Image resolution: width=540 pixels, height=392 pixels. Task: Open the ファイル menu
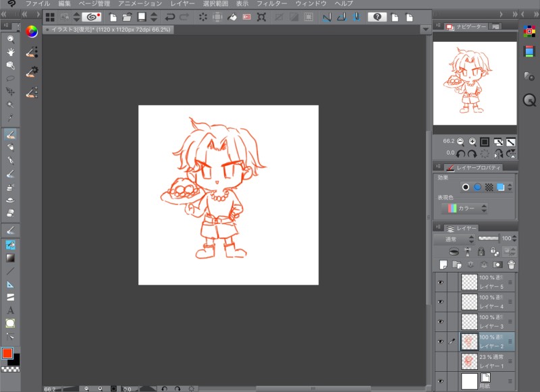tap(38, 4)
